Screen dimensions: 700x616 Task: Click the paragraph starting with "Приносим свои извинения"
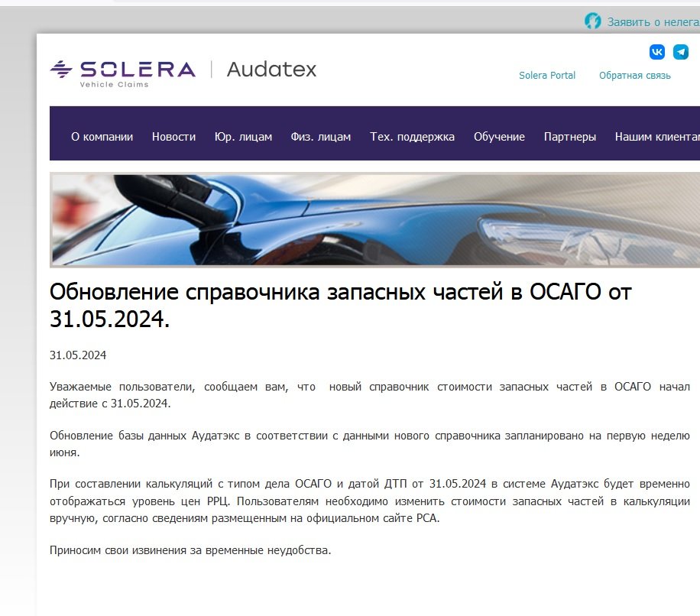click(190, 550)
